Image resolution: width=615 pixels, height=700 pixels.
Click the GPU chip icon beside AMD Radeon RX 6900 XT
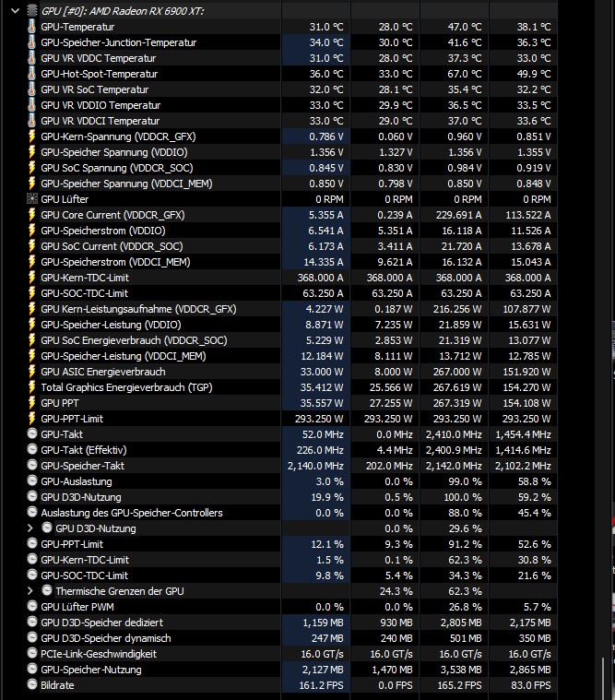[x=32, y=11]
